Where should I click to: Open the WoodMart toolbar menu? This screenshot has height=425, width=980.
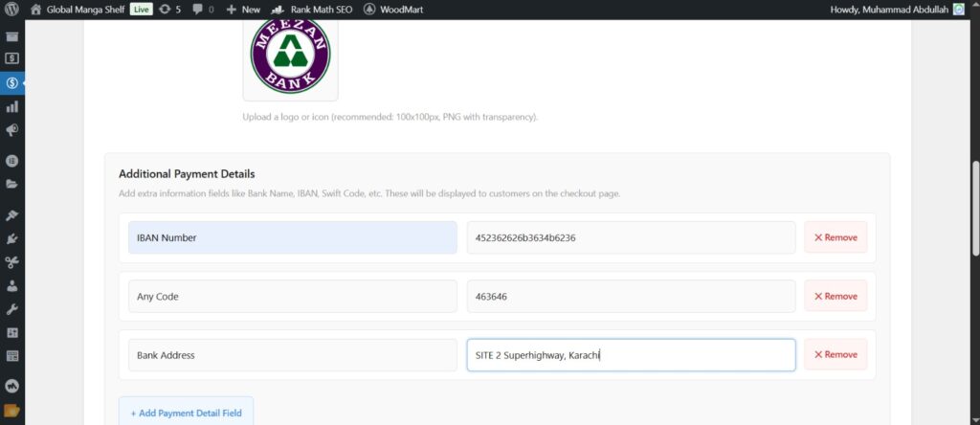tap(391, 10)
